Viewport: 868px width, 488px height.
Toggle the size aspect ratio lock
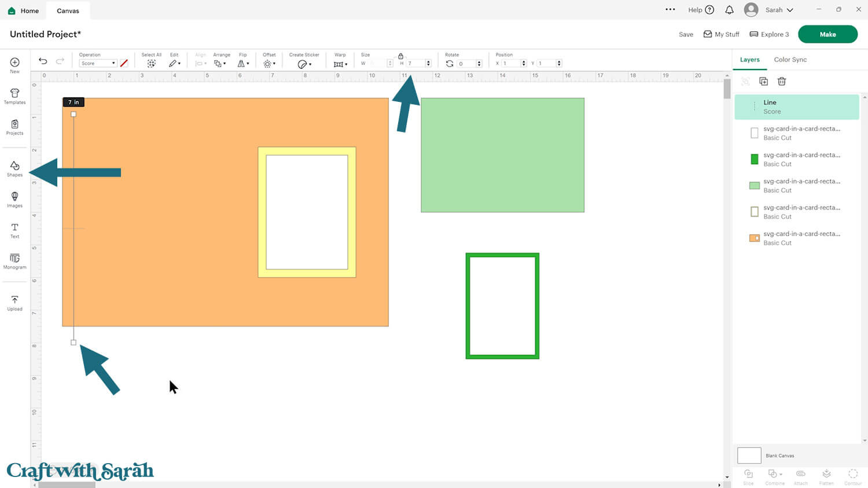point(400,56)
